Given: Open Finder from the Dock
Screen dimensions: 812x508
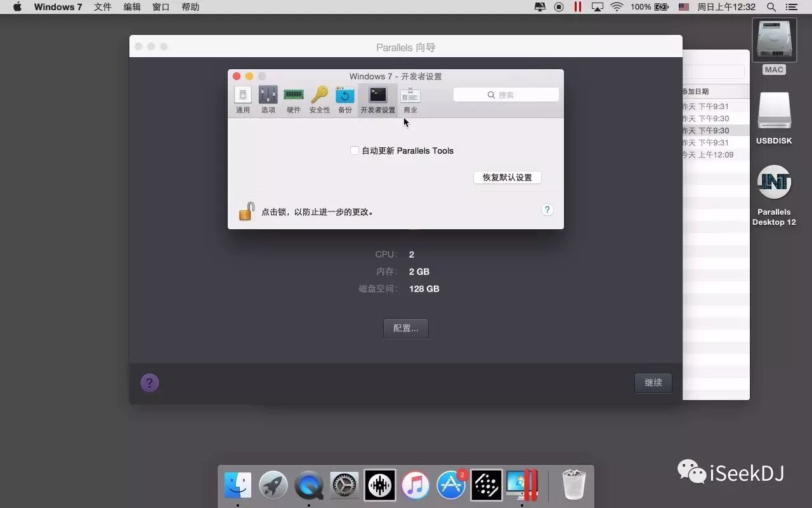Looking at the screenshot, I should click(238, 486).
